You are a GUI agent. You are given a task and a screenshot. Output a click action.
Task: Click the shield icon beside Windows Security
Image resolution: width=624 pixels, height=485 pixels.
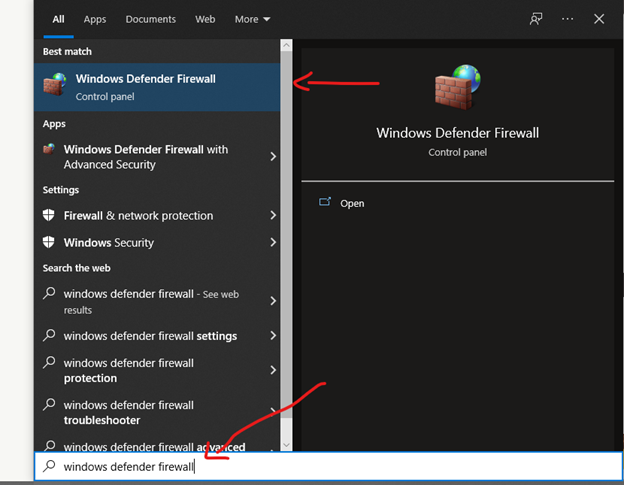point(49,242)
